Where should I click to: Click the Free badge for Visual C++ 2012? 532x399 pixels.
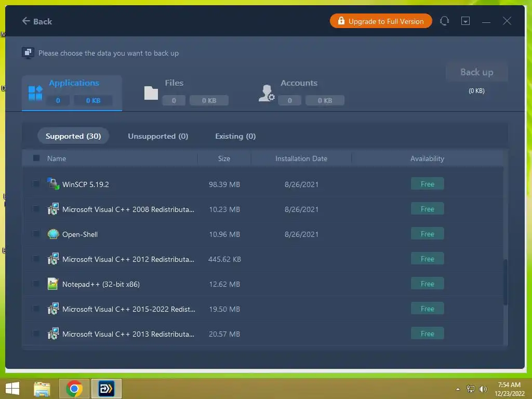(427, 259)
